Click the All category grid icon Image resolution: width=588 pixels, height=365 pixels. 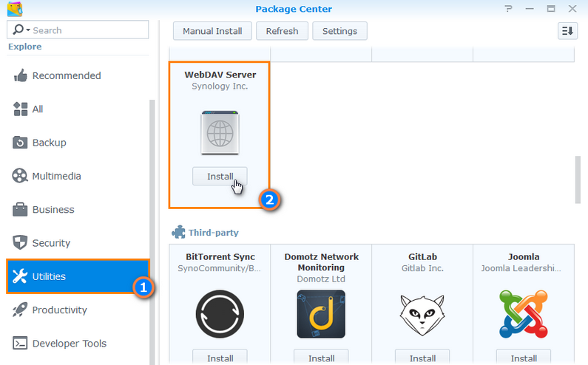coord(20,109)
